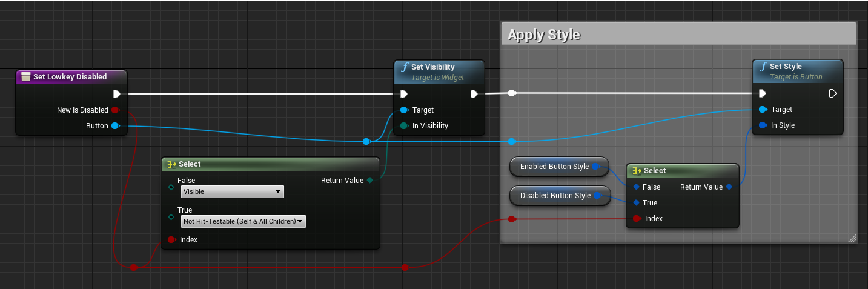Click the Set Lowkey Disabled node icon
This screenshot has width=868, height=289.
point(25,77)
